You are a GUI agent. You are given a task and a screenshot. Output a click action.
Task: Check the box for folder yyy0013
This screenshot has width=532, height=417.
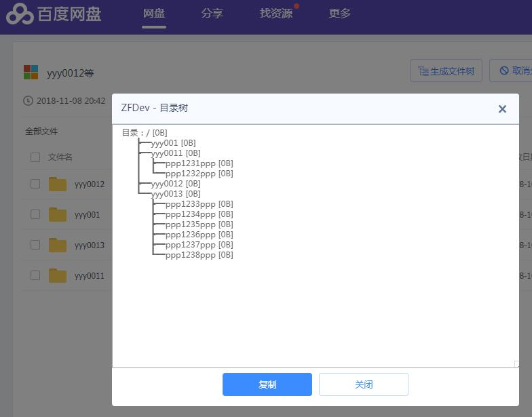(x=35, y=245)
